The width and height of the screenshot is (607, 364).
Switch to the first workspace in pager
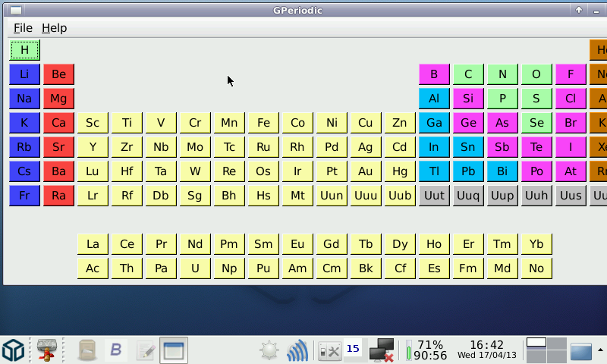click(536, 342)
